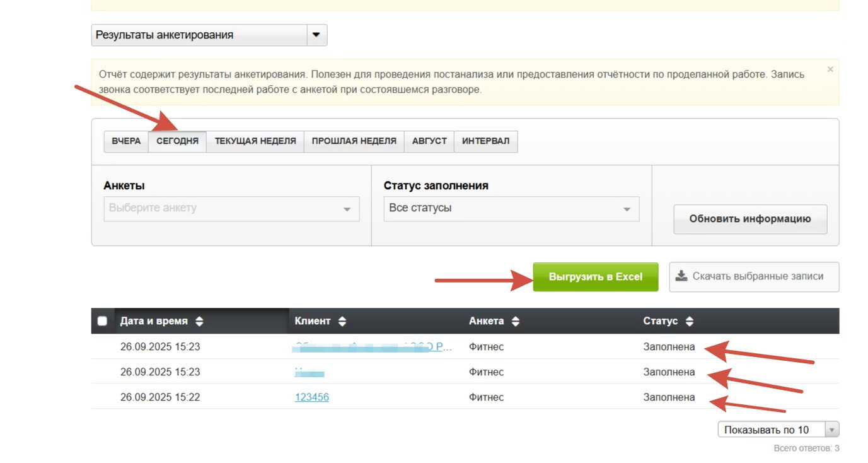The height and width of the screenshot is (463, 868).
Task: Sort table by Дата и время column icon
Action: coord(199,321)
